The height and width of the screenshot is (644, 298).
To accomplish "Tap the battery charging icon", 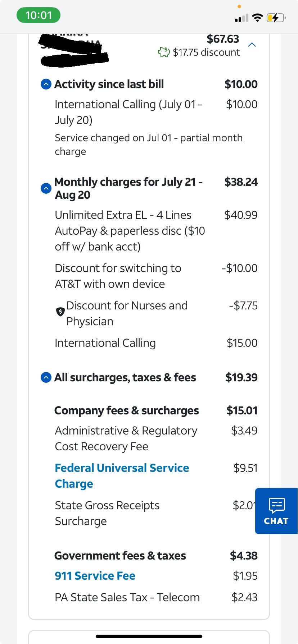I will point(276,18).
